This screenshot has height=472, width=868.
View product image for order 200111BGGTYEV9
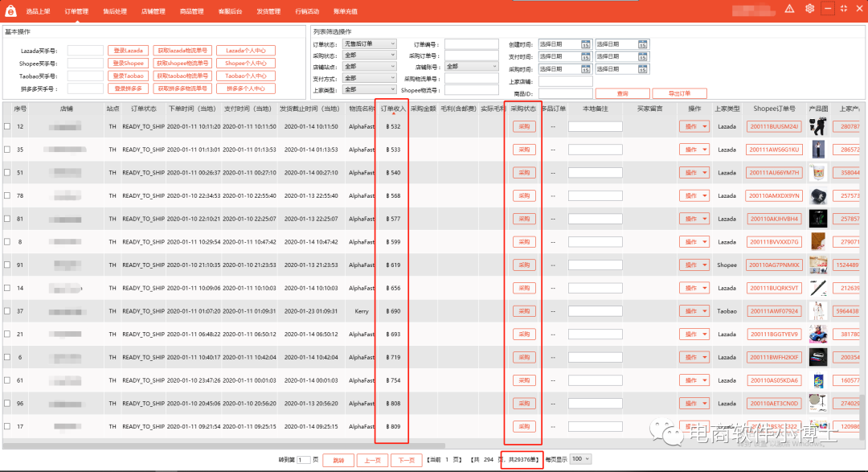pyautogui.click(x=817, y=334)
